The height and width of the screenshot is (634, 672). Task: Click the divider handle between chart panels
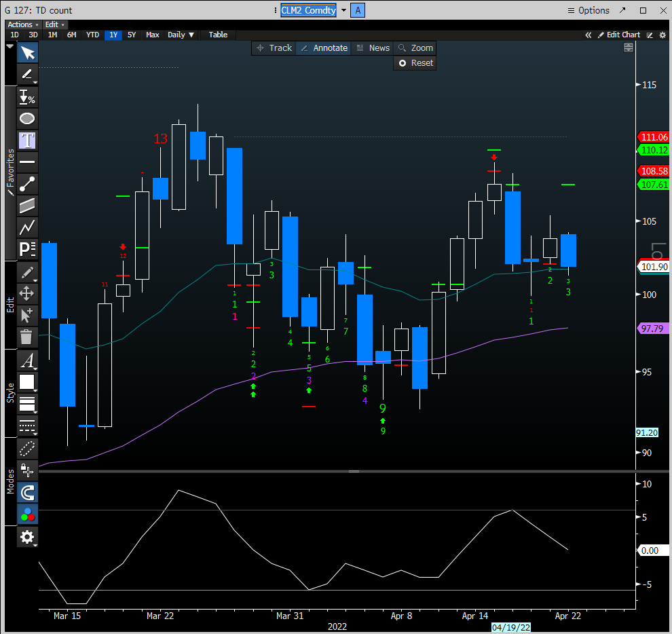click(x=354, y=472)
